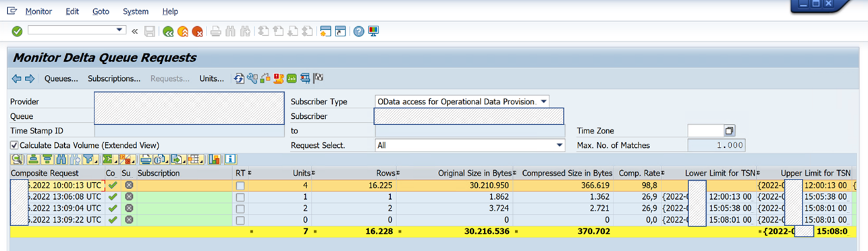868x251 pixels.
Task: Toggle RT checkbox in 13:09:04 UTC row
Action: [x=240, y=208]
